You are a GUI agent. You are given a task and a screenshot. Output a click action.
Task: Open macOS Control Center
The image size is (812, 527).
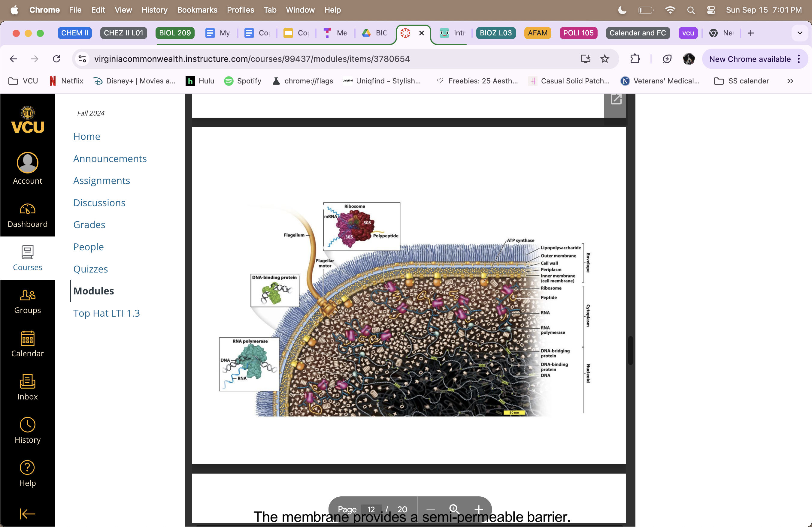(711, 10)
